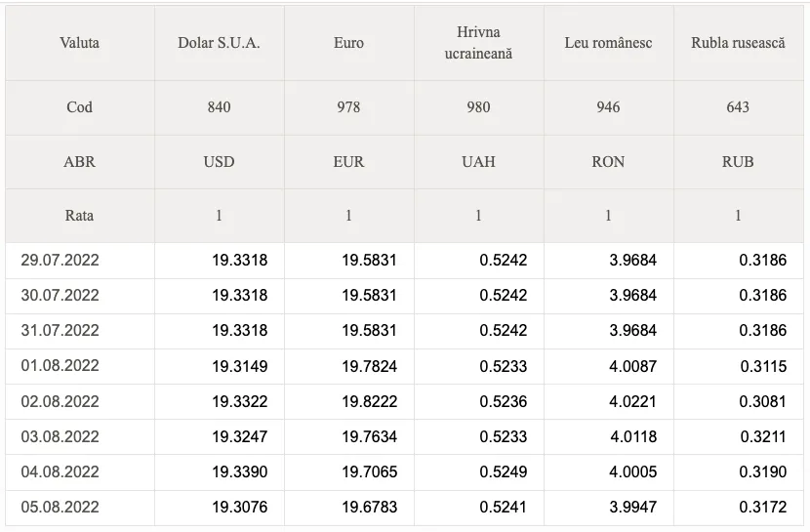Select the USD rate 19.3390
The width and height of the screenshot is (810, 532).
click(x=240, y=471)
